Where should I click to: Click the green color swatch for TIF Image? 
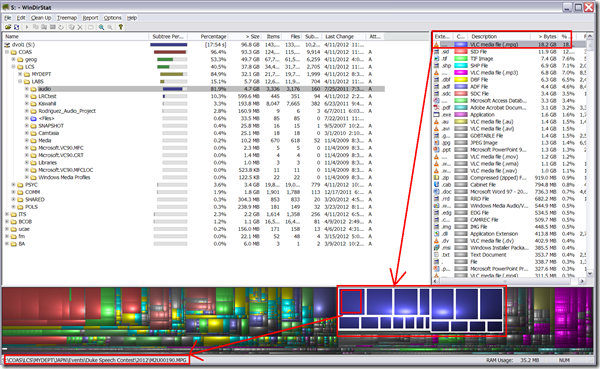(461, 59)
